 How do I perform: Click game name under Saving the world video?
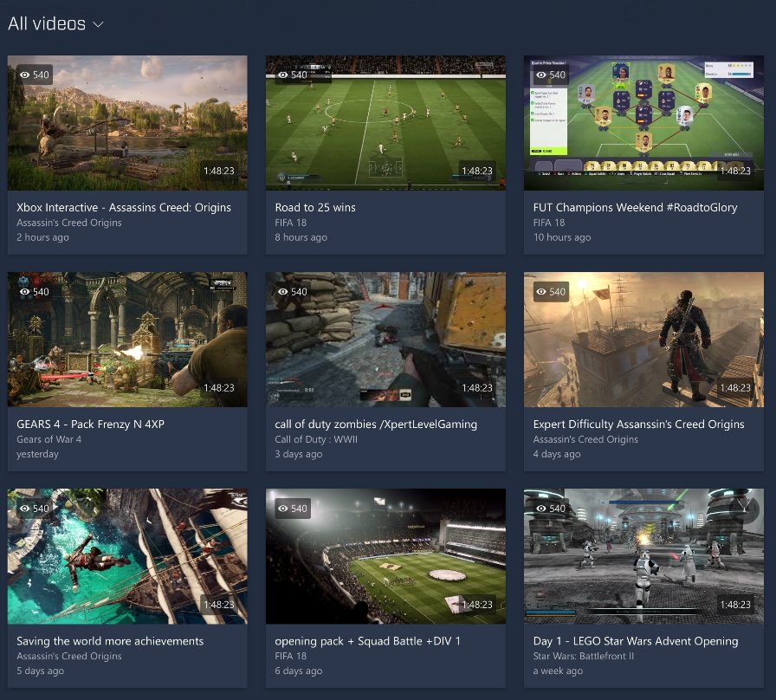pos(68,657)
